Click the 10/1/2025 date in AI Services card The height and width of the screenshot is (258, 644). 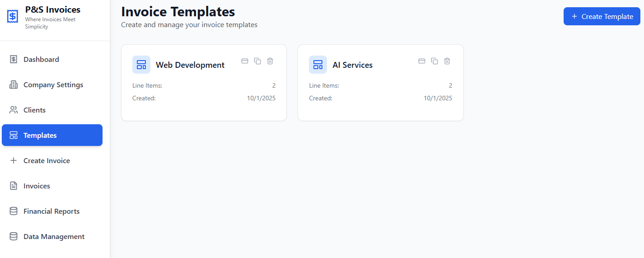(438, 98)
